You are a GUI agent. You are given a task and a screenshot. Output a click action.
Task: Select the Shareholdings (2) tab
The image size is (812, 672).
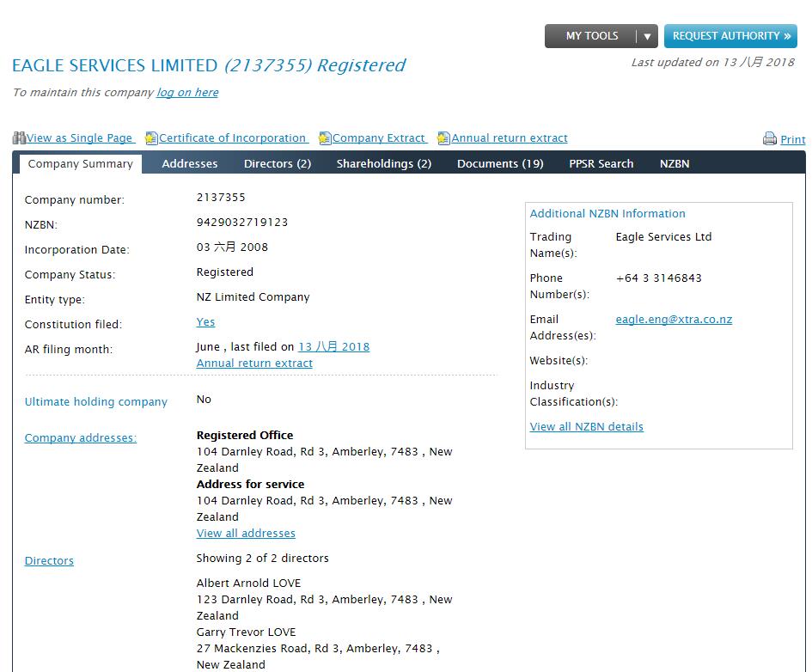pos(384,163)
